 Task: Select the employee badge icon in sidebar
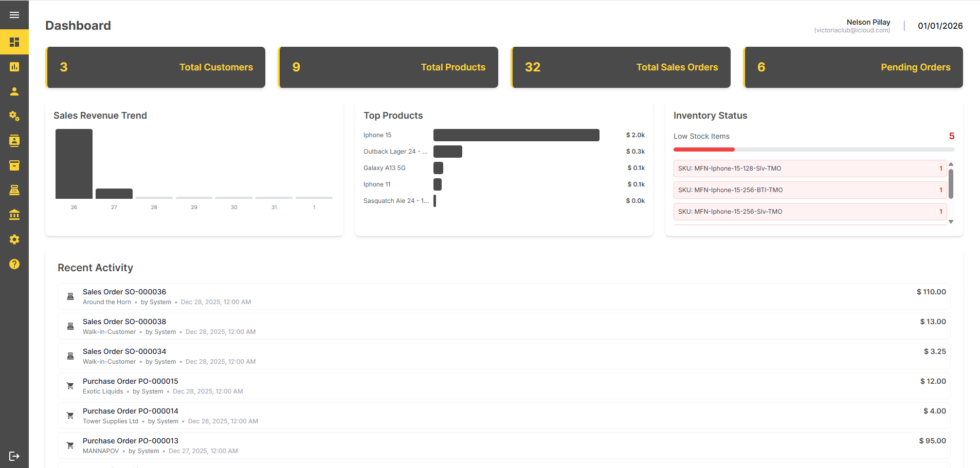(x=14, y=141)
